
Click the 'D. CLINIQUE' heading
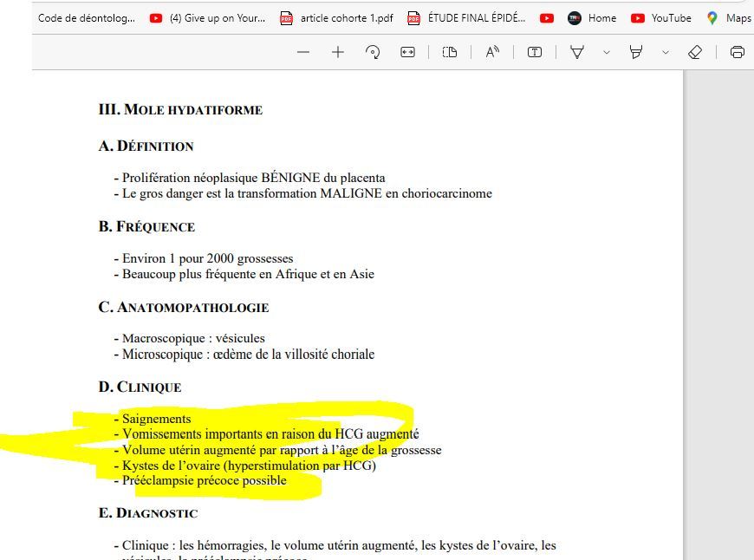click(x=140, y=387)
